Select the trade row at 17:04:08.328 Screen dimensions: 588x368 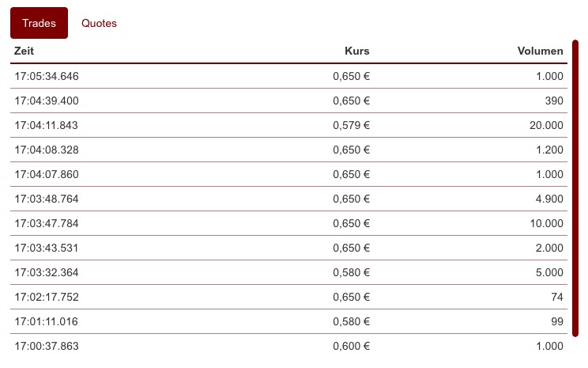coord(288,150)
